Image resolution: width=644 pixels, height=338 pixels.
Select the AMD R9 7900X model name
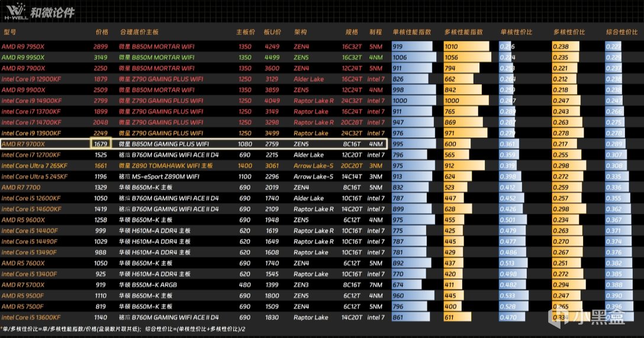tap(24, 68)
